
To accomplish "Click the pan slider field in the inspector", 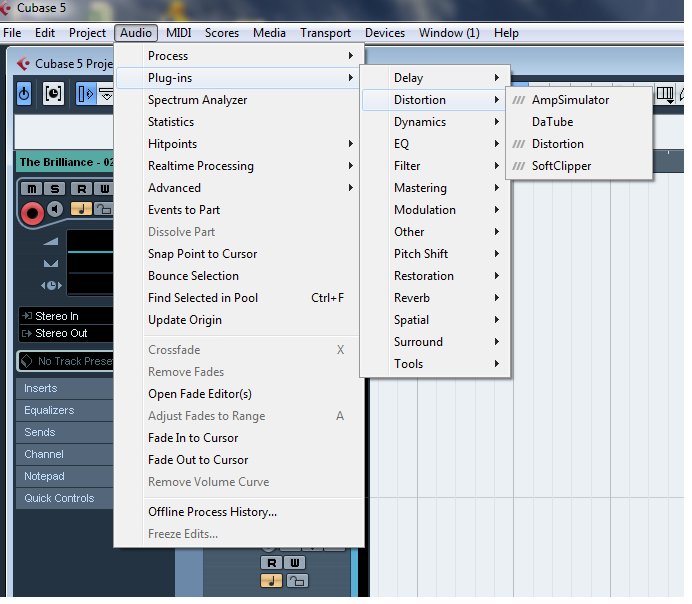I will pyautogui.click(x=90, y=263).
